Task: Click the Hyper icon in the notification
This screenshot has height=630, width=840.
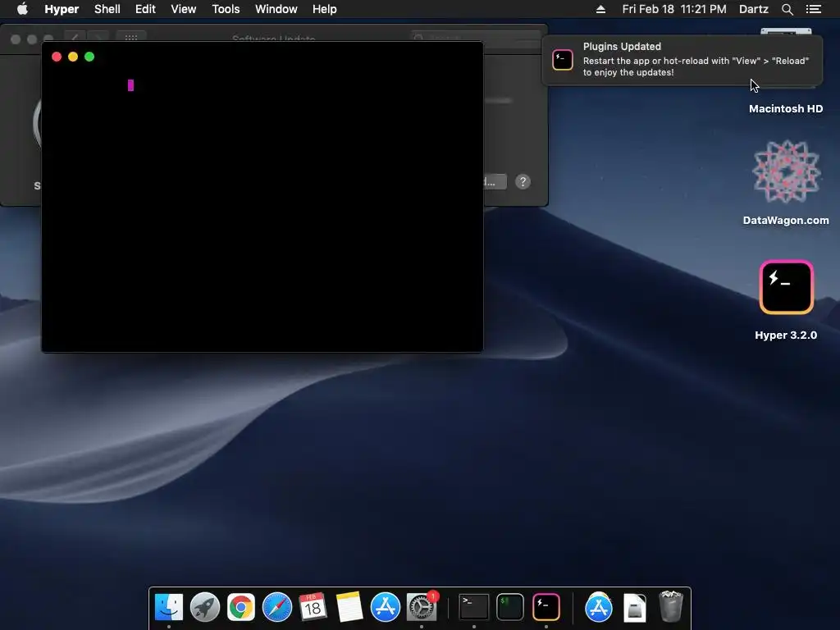Action: coord(563,59)
